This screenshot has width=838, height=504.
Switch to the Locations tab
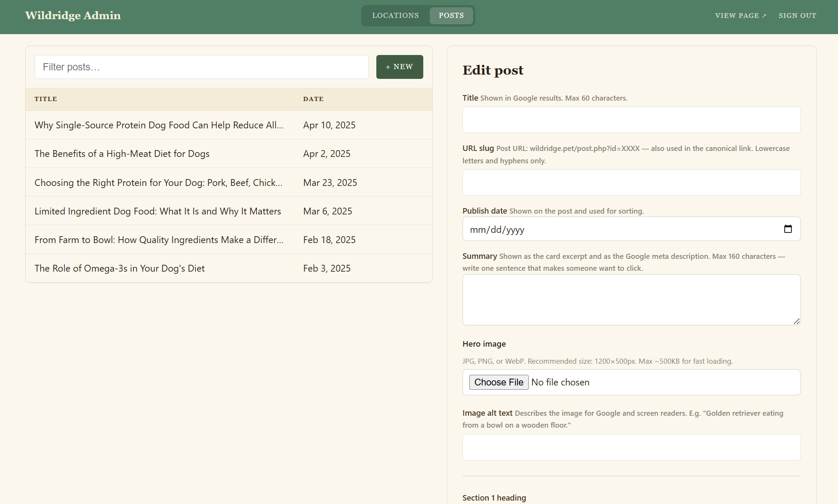point(396,15)
